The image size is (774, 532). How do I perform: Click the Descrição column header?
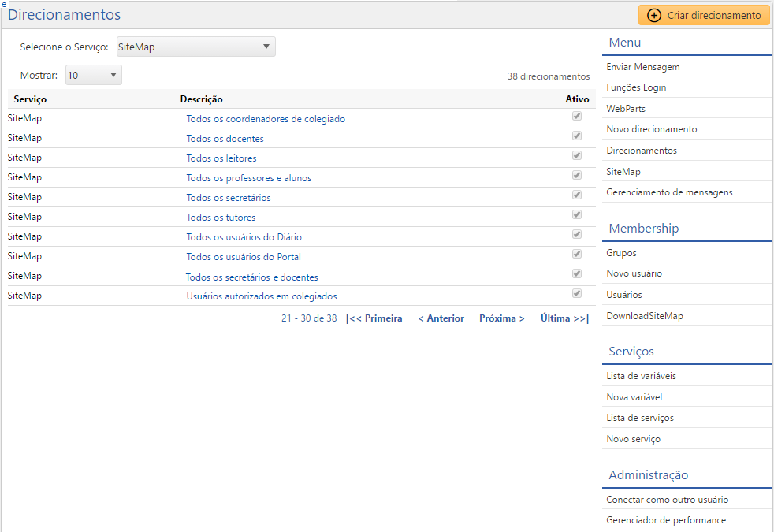(201, 99)
